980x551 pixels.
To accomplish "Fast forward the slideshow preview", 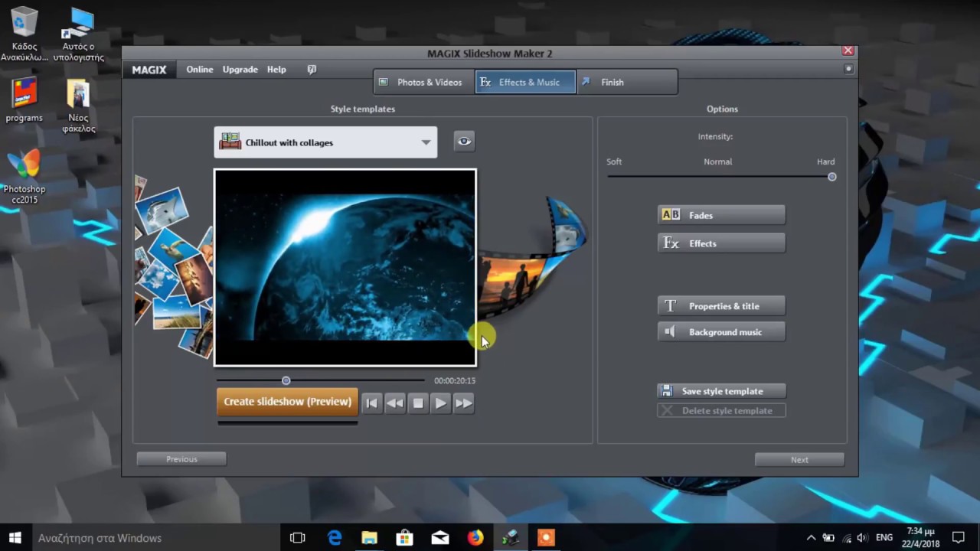I will click(463, 403).
